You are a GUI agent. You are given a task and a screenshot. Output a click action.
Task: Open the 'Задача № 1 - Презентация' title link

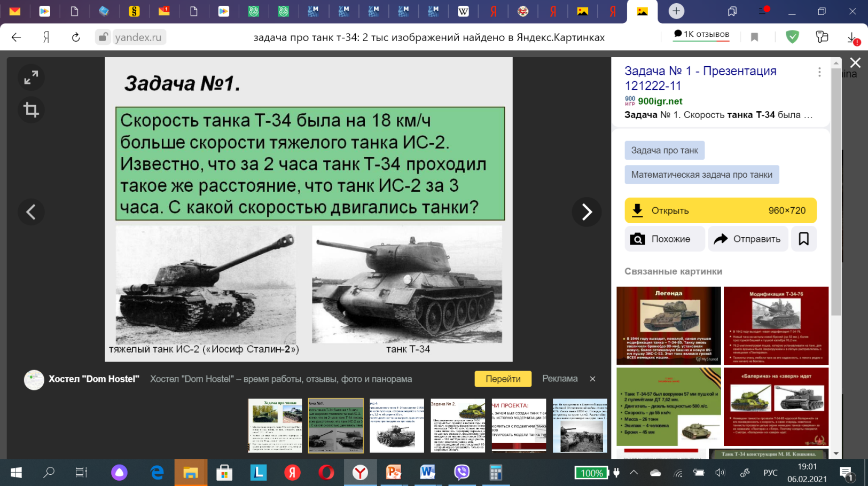(x=700, y=79)
